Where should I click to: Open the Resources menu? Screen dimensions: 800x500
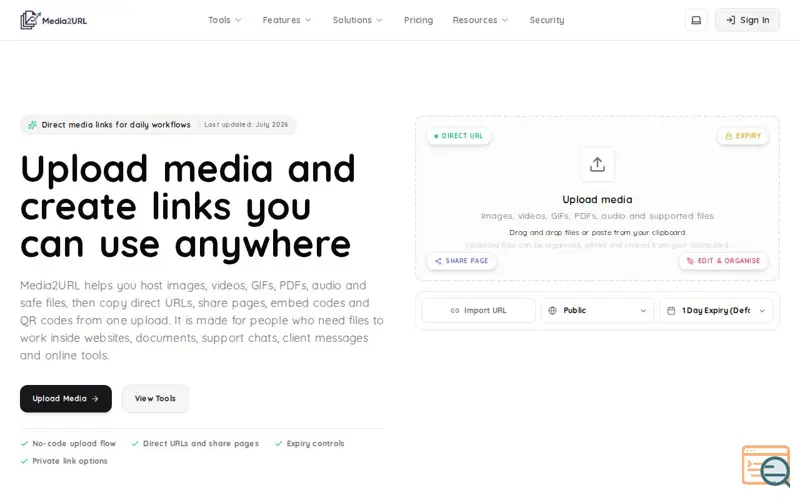pyautogui.click(x=480, y=20)
